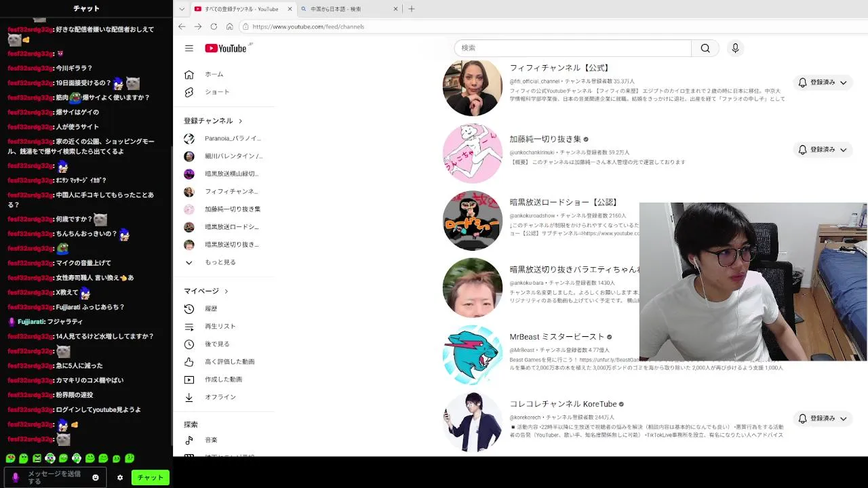Open 暗黒放送ロードショー【公認】 channel title
This screenshot has width=868, height=488.
tap(564, 202)
